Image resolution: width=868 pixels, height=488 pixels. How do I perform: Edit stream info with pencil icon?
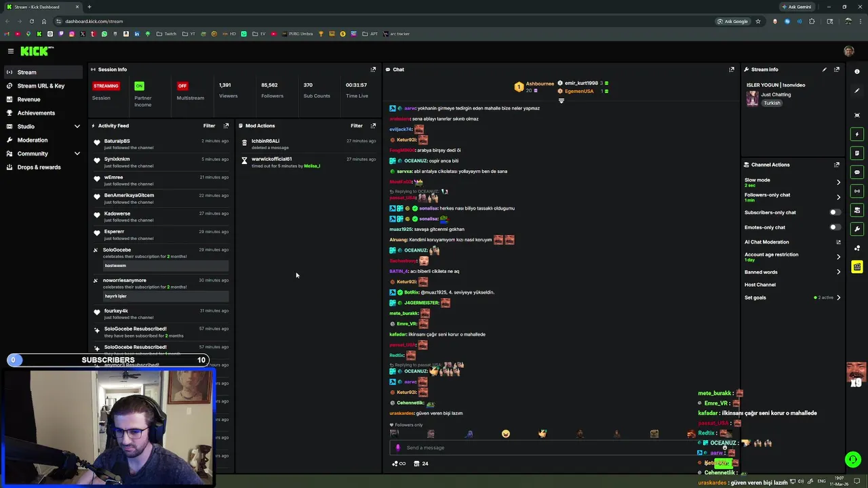825,69
